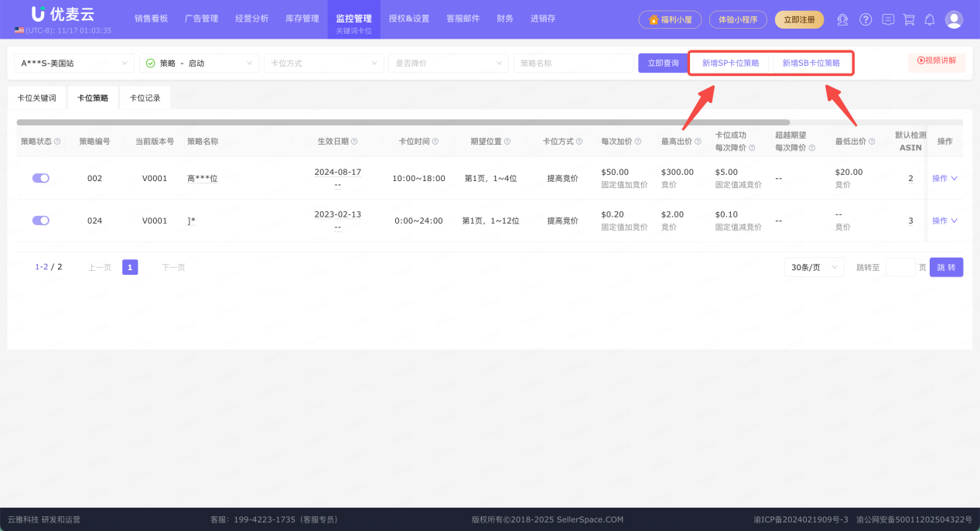
Task: Click the shopping cart icon
Action: [x=909, y=19]
